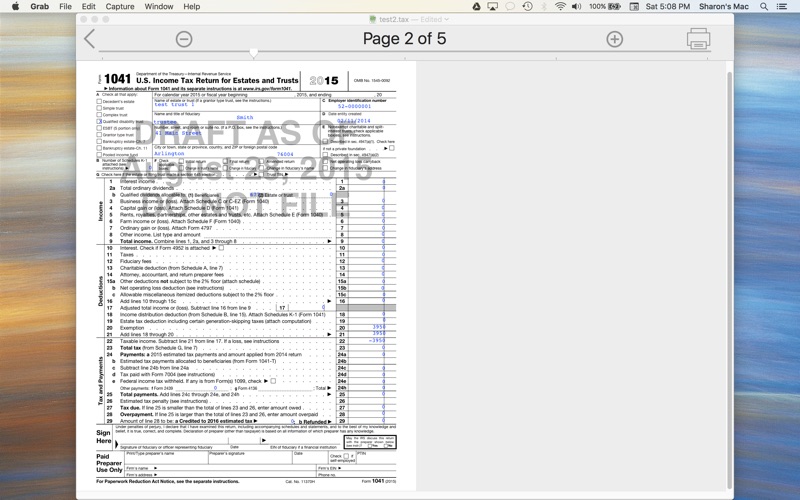
Task: Click the 'Arlington' city field
Action: coord(169,154)
